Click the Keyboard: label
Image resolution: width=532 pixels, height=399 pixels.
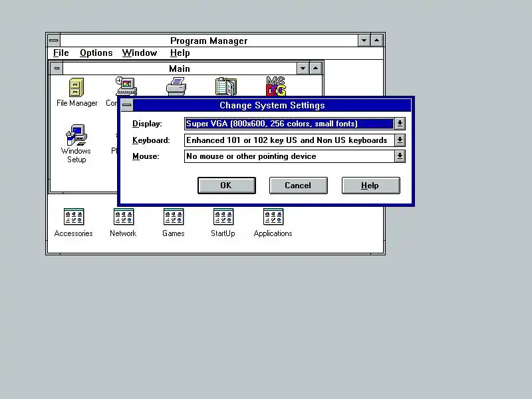point(151,140)
